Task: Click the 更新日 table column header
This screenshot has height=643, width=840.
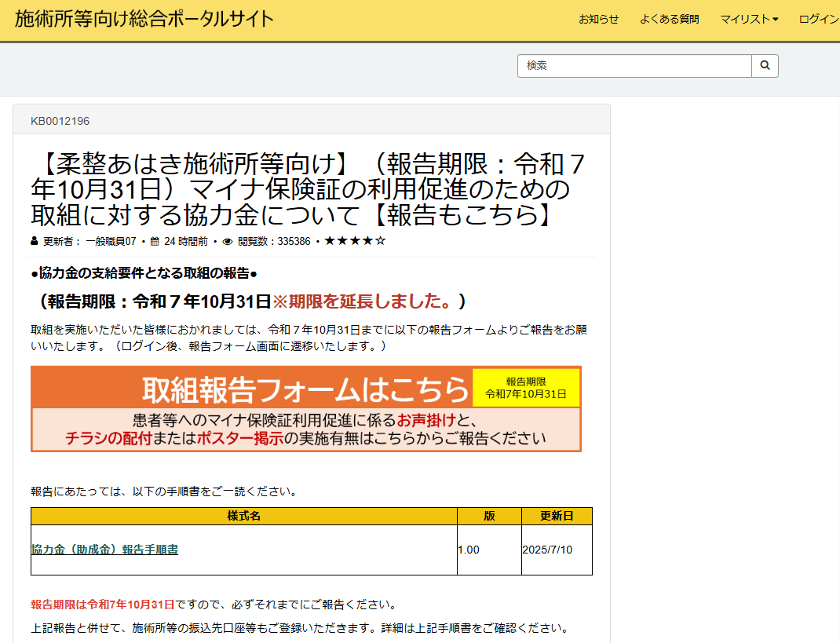Action: click(557, 516)
